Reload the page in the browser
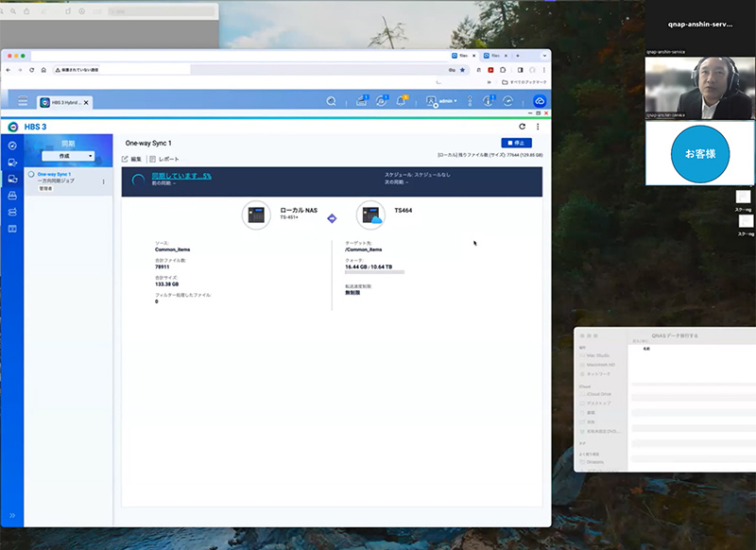Image resolution: width=756 pixels, height=550 pixels. point(31,70)
